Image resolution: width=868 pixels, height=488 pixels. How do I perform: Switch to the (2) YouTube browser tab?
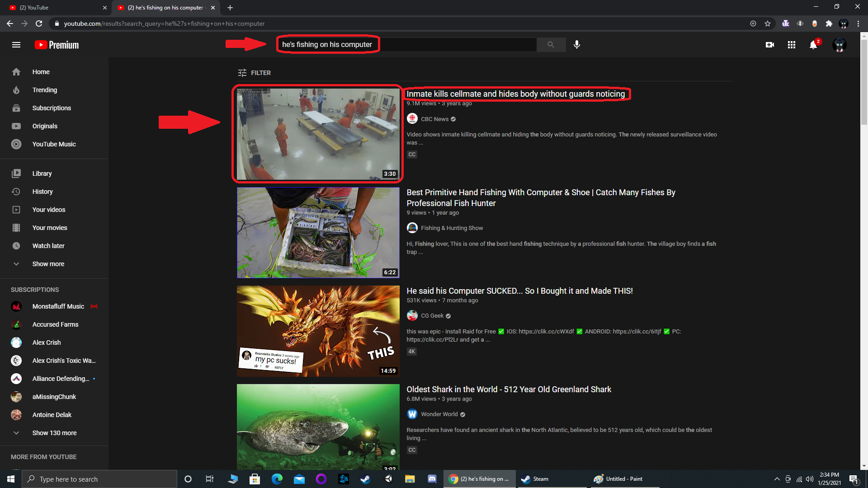(x=54, y=8)
